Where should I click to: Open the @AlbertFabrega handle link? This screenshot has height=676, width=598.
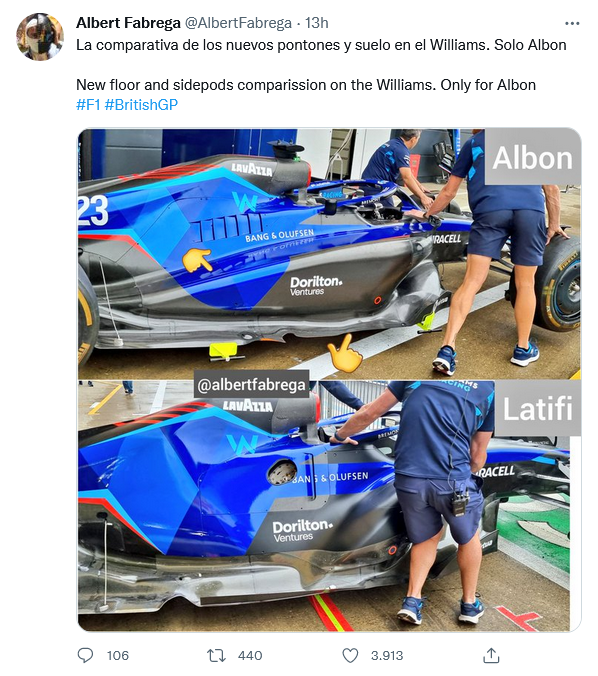(x=238, y=23)
